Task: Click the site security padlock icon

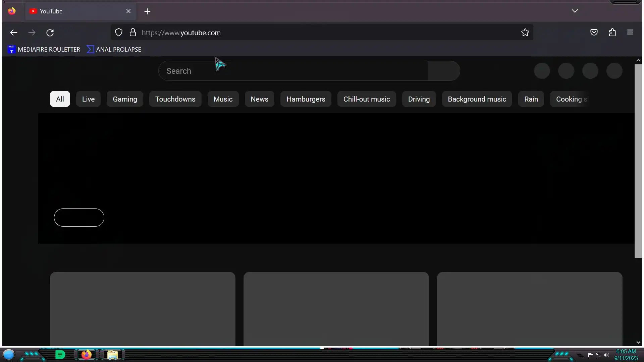Action: [133, 33]
